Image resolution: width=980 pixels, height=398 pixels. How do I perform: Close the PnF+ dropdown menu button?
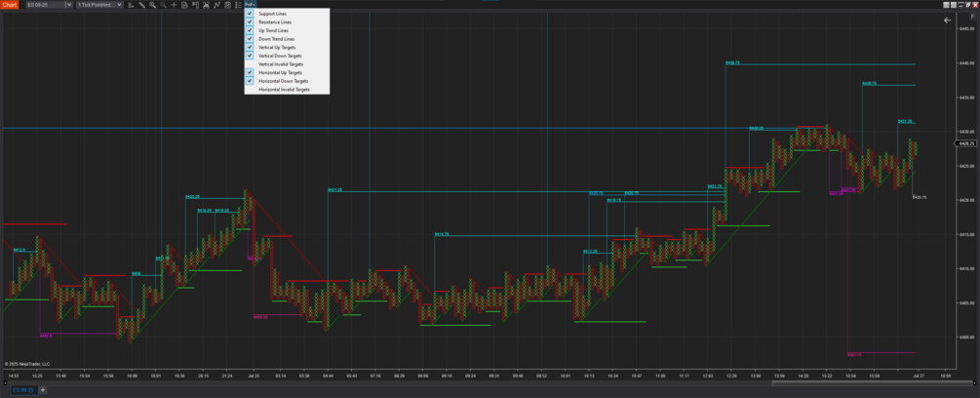coord(250,5)
